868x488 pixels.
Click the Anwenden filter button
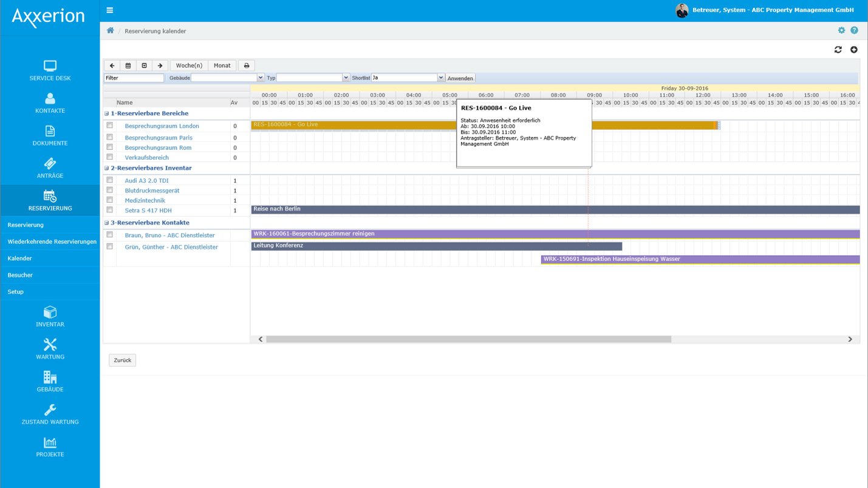(460, 78)
